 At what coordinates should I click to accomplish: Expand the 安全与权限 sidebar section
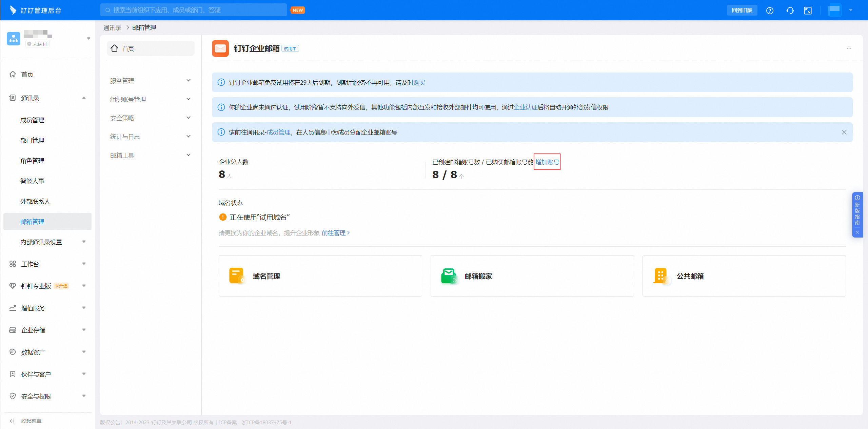[84, 396]
